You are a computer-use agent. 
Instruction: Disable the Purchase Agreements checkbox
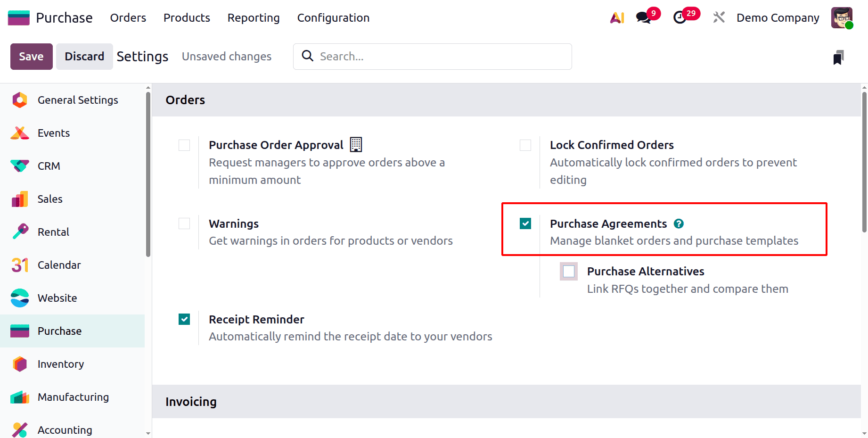(525, 223)
